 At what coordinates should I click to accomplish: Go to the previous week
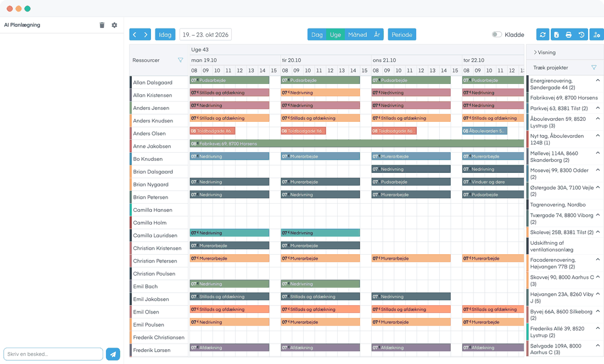point(135,35)
